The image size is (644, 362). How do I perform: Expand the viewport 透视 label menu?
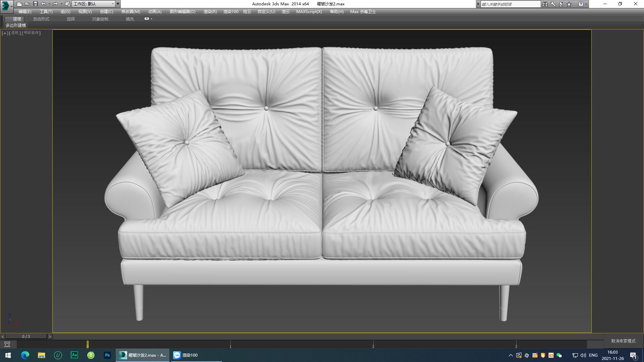[x=14, y=33]
